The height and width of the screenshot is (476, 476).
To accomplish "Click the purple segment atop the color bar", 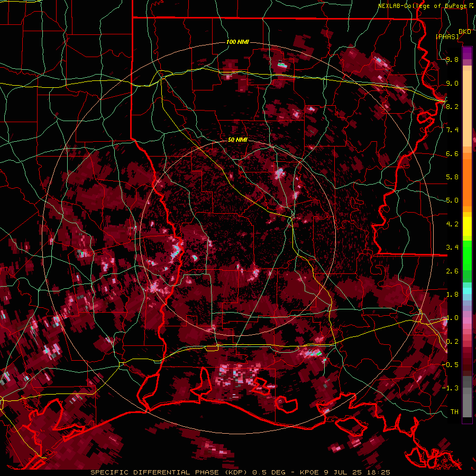I will click(x=467, y=53).
